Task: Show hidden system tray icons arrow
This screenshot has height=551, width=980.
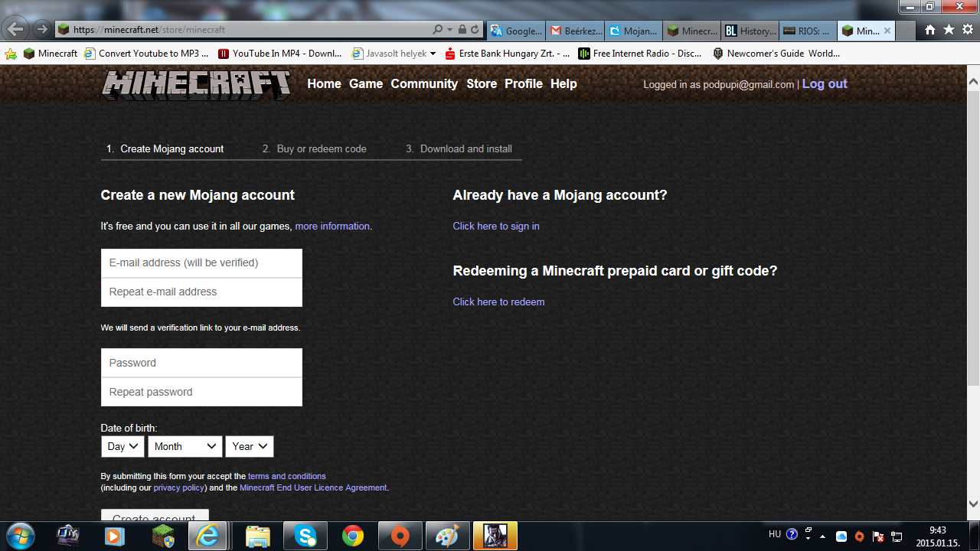Action: point(823,536)
